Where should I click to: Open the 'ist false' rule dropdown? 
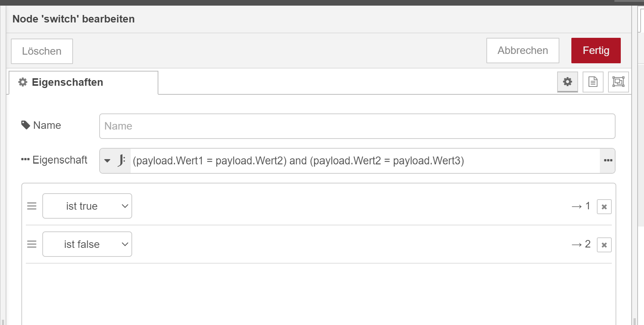coord(87,244)
